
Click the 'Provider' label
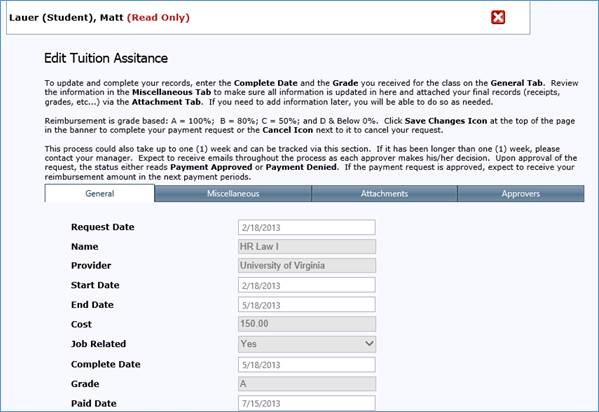click(91, 266)
